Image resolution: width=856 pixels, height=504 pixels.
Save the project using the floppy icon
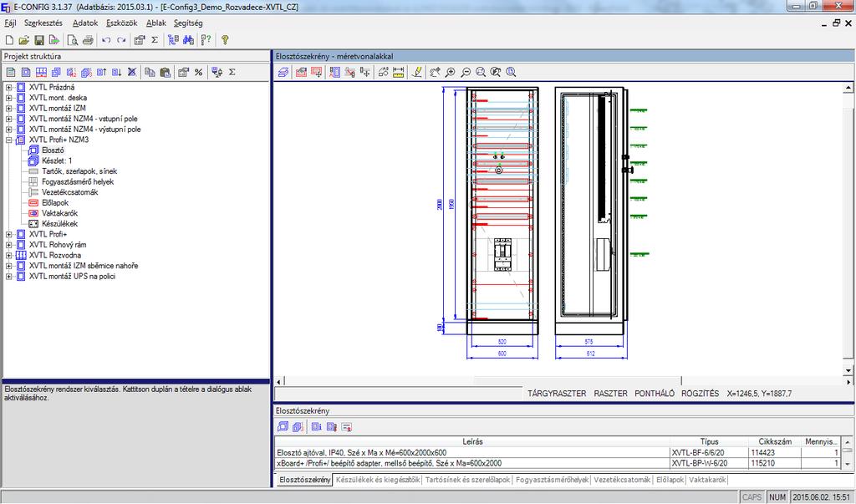[38, 40]
